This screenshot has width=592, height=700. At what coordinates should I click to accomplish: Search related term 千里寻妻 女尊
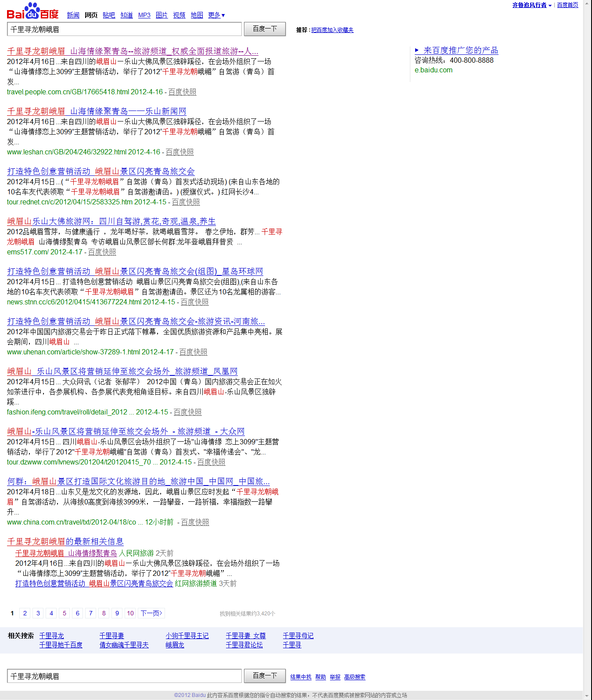[x=246, y=636]
